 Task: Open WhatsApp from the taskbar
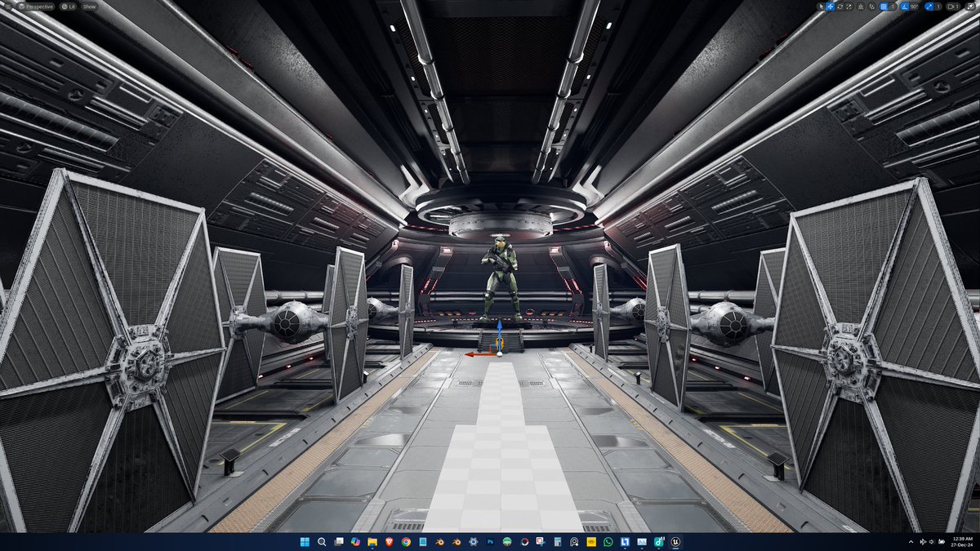click(608, 542)
